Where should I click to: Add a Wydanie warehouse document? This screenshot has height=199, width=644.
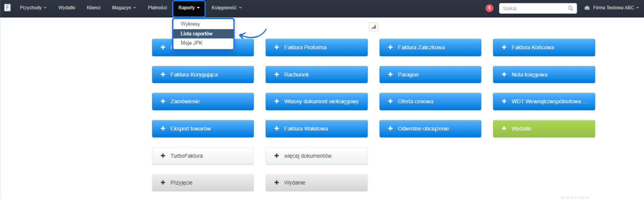point(317,183)
